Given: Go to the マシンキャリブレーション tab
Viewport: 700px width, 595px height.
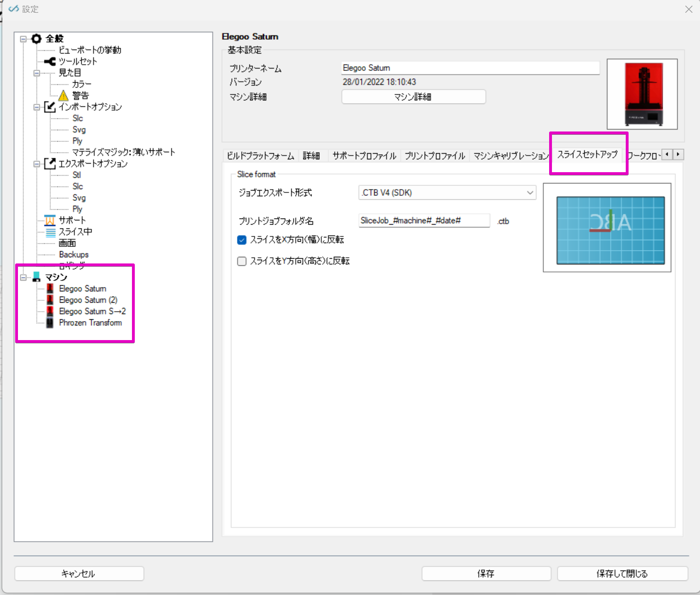Looking at the screenshot, I should [511, 156].
